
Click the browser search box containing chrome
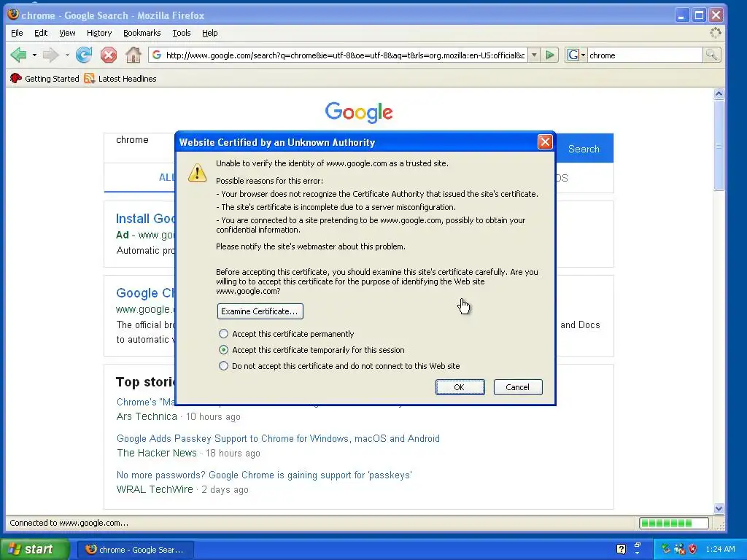[x=645, y=55]
